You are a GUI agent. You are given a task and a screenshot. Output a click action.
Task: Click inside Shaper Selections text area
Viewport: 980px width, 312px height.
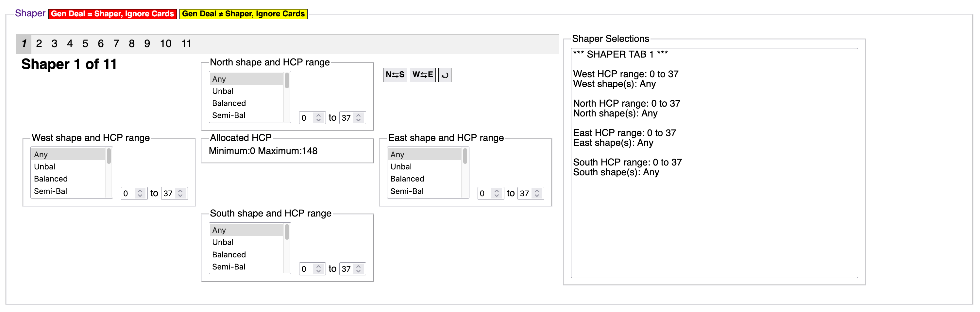coord(714,163)
